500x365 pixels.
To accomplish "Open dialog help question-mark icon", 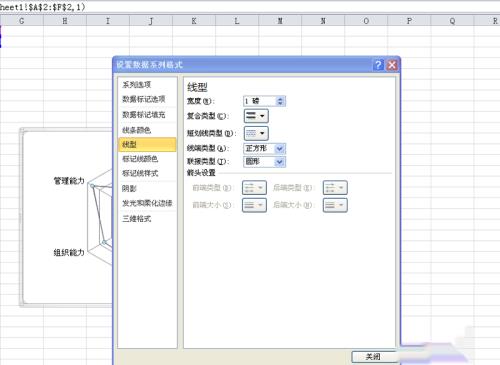I will (378, 65).
